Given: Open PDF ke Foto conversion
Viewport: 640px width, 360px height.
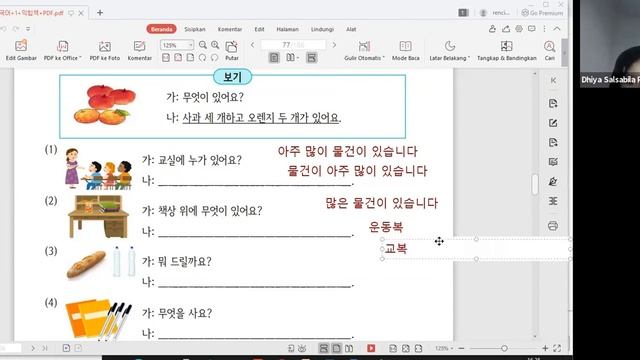Looking at the screenshot, I should tap(104, 51).
